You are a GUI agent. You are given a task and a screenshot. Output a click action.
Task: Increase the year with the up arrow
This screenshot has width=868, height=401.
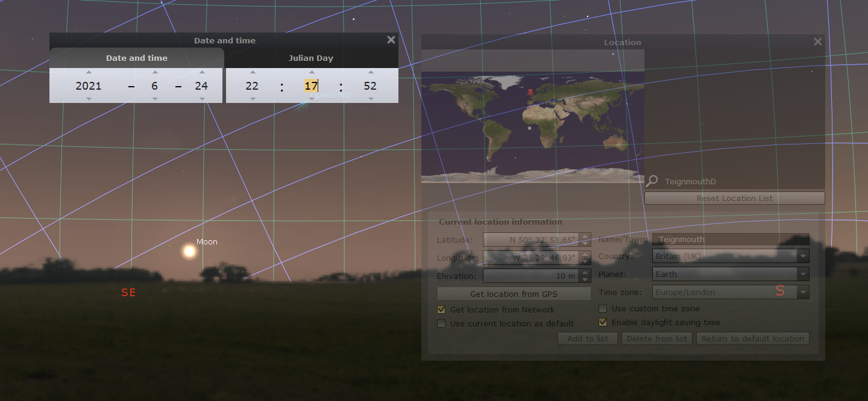pyautogui.click(x=89, y=72)
